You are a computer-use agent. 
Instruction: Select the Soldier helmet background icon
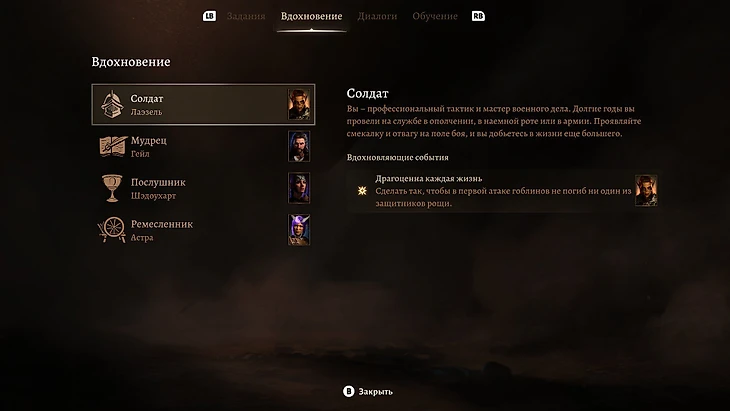[112, 104]
